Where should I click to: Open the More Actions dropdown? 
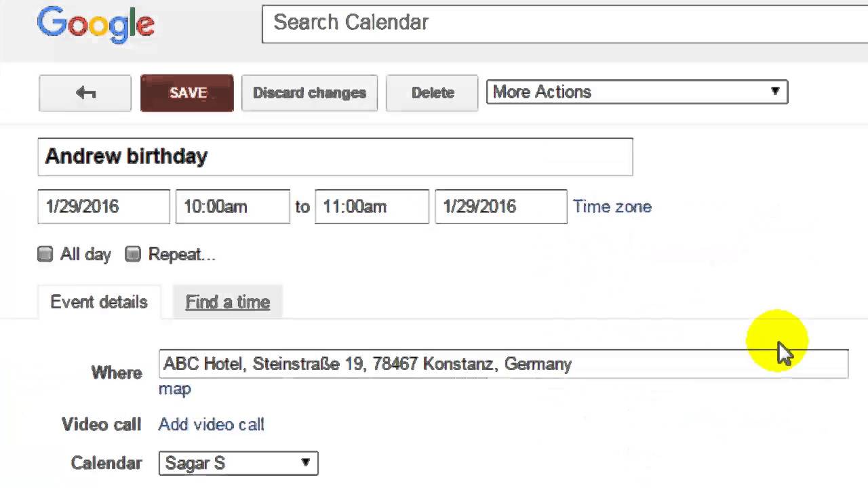(637, 92)
